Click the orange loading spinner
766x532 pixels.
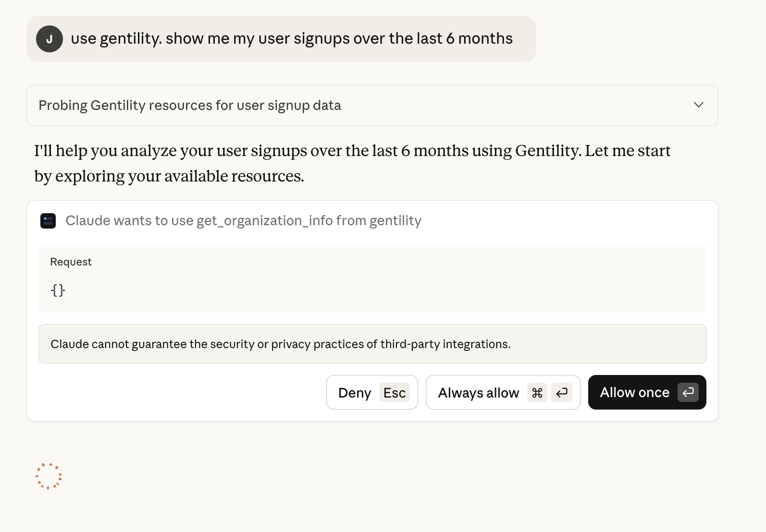[49, 475]
